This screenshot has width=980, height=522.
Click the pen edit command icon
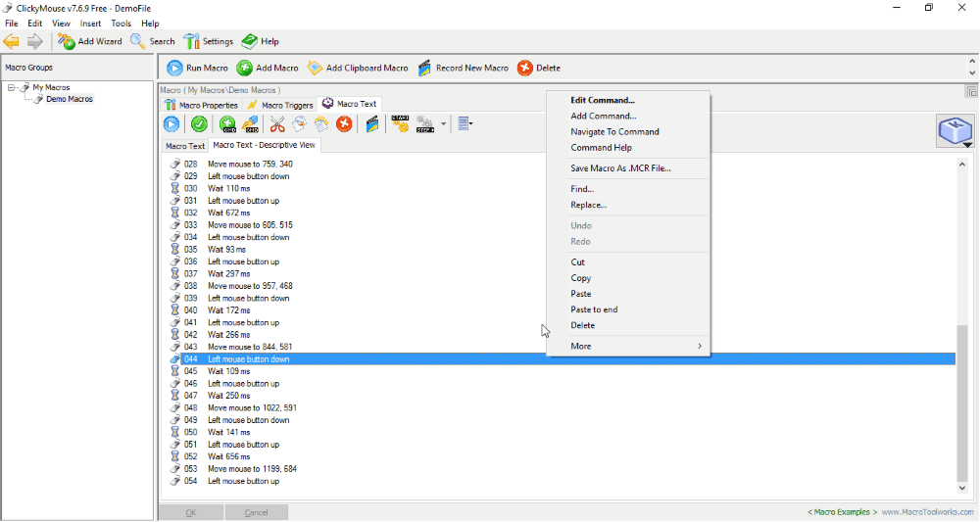pos(250,124)
